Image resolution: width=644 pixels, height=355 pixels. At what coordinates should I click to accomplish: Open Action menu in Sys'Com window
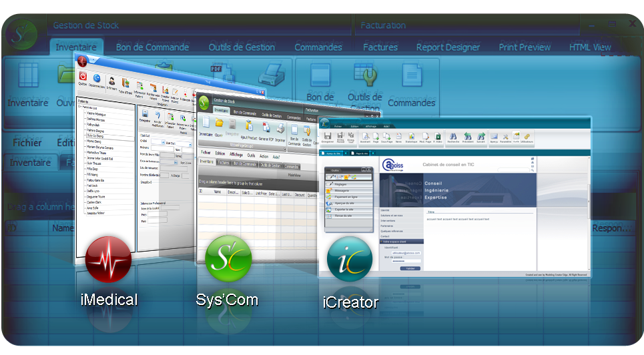tap(264, 156)
